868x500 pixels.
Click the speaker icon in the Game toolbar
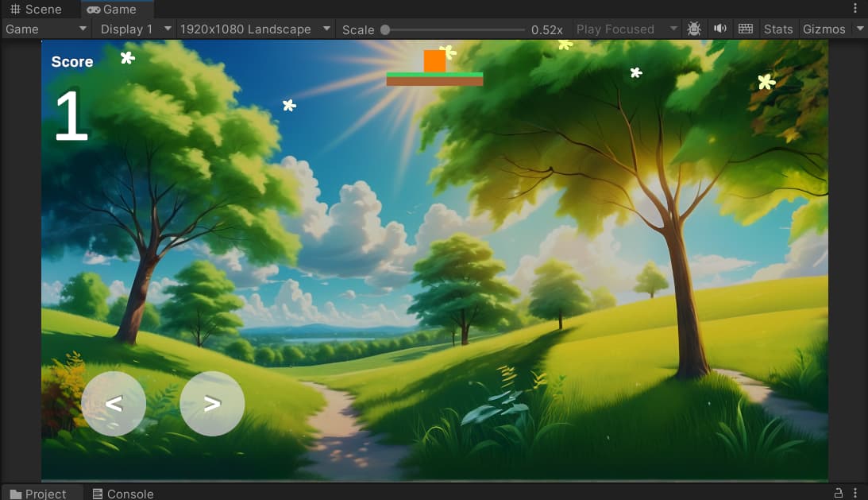click(x=719, y=29)
